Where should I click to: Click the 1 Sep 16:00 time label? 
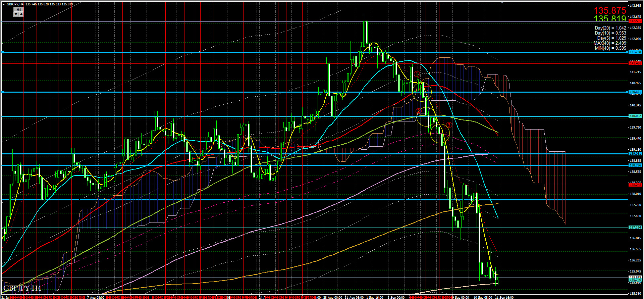375,297
